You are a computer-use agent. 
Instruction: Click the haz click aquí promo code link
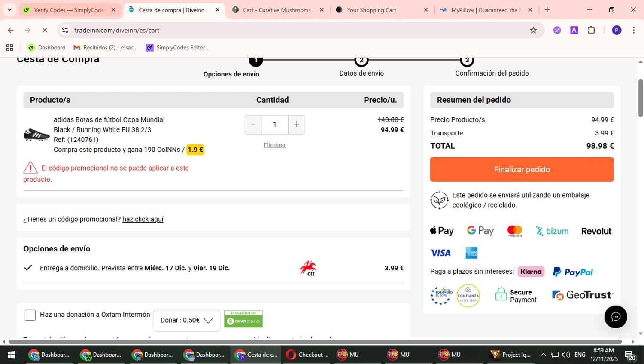(x=143, y=219)
